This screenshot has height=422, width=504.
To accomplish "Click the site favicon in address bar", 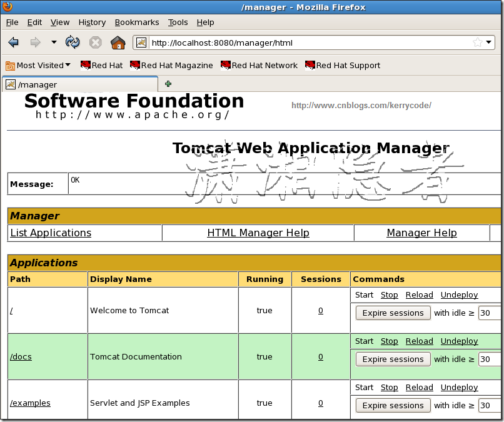I will 141,43.
